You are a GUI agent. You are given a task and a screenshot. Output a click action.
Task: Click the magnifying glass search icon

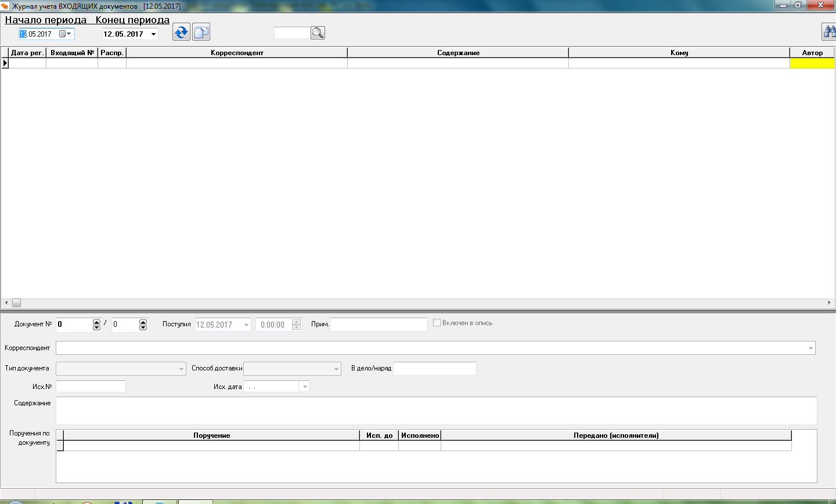[x=318, y=33]
